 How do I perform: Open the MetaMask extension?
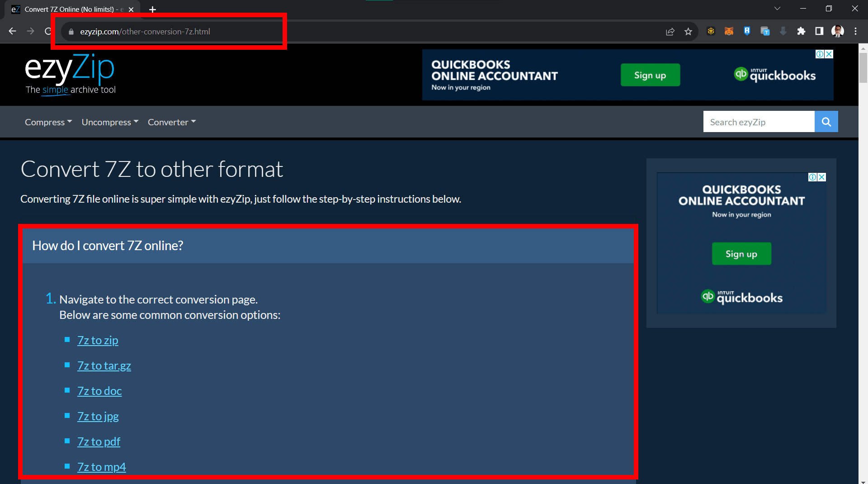[729, 31]
